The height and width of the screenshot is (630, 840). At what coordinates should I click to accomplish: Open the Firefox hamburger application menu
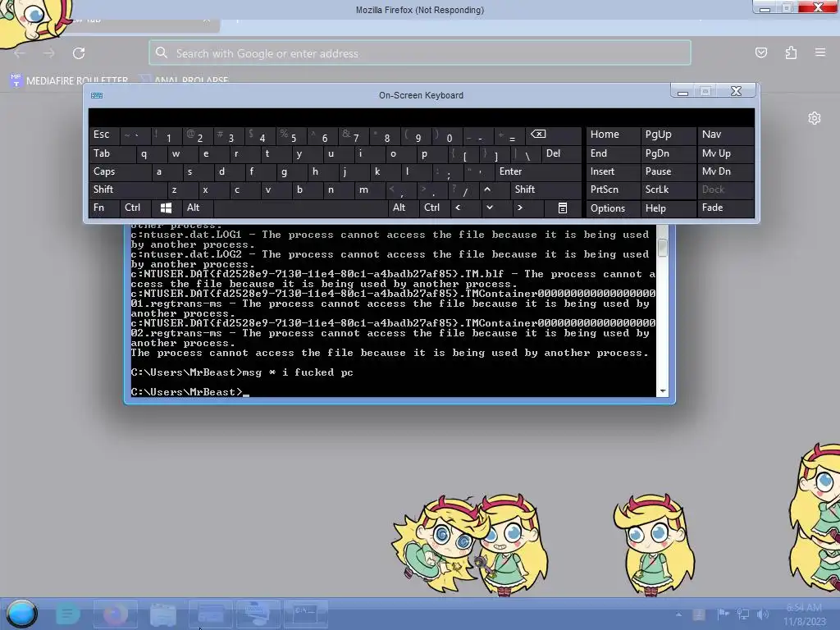[820, 52]
